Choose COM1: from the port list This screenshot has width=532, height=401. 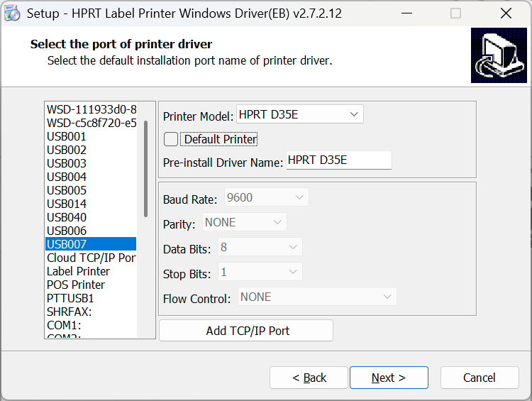pos(64,325)
